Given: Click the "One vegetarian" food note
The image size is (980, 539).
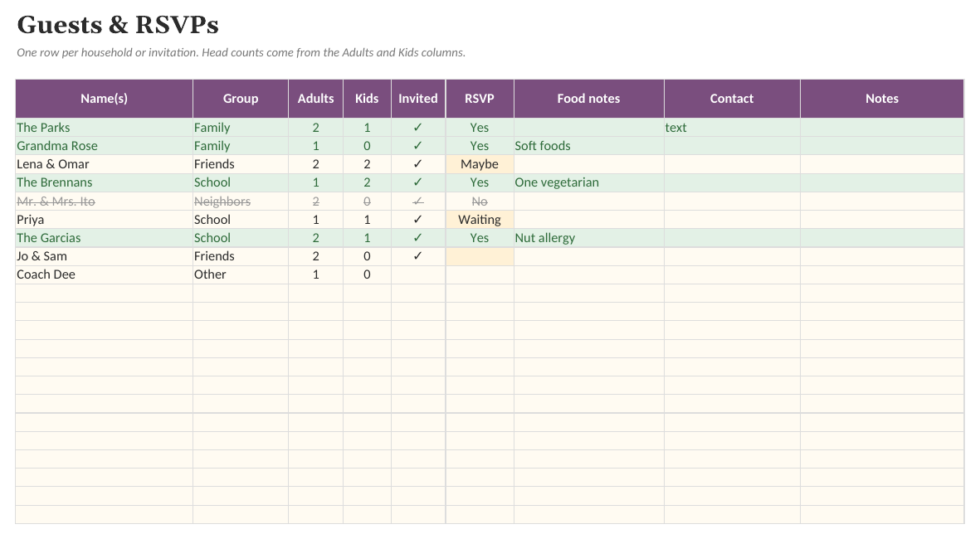Looking at the screenshot, I should pos(589,182).
